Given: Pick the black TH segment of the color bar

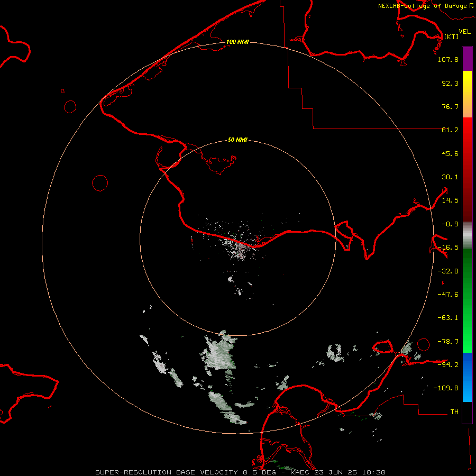Looking at the screenshot, I should (467, 413).
